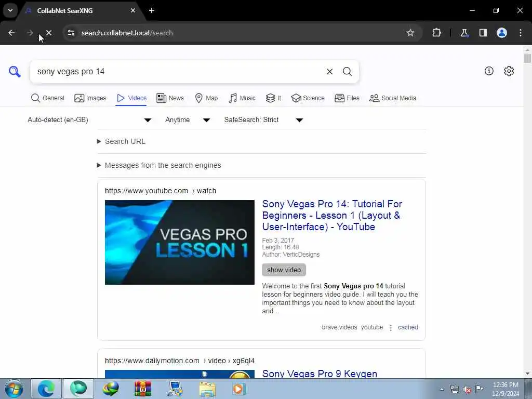
Task: Open Chrome three-dot menu
Action: tap(521, 33)
